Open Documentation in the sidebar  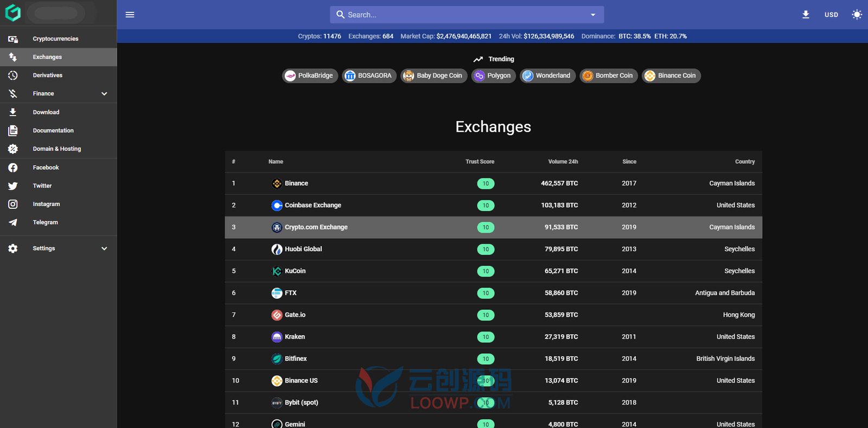pos(59,131)
